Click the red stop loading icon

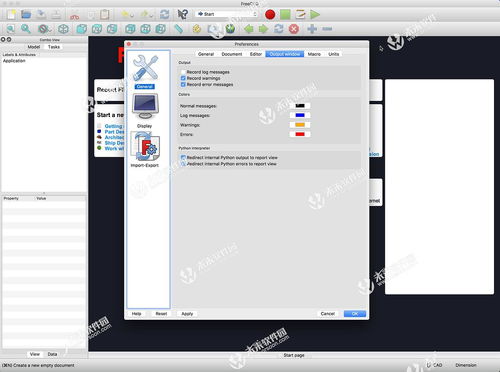click(294, 29)
